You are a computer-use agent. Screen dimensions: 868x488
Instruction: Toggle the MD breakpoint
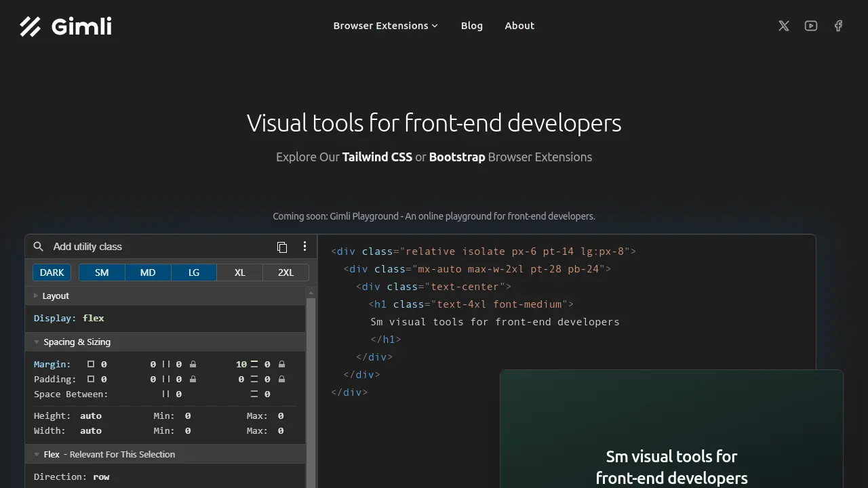[148, 272]
